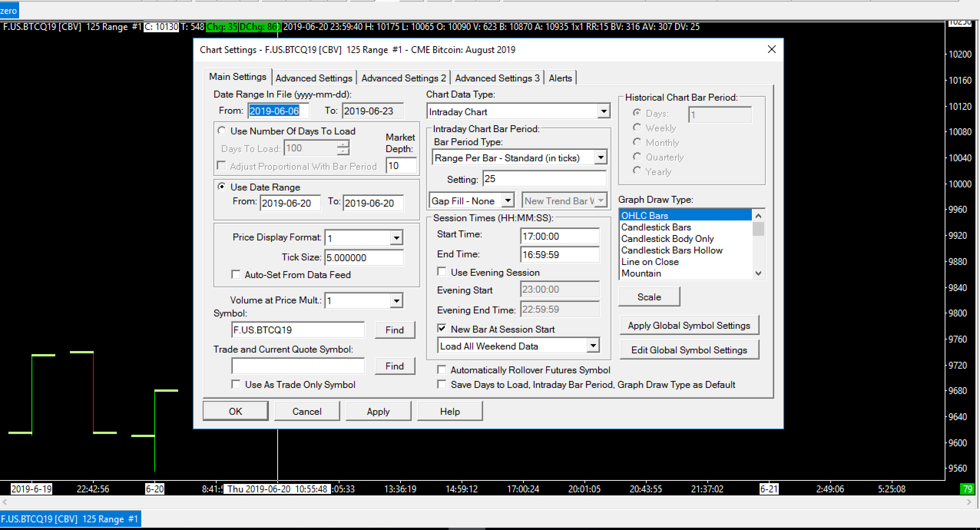980x530 pixels.
Task: Click the Tick Size input field
Action: (x=363, y=258)
